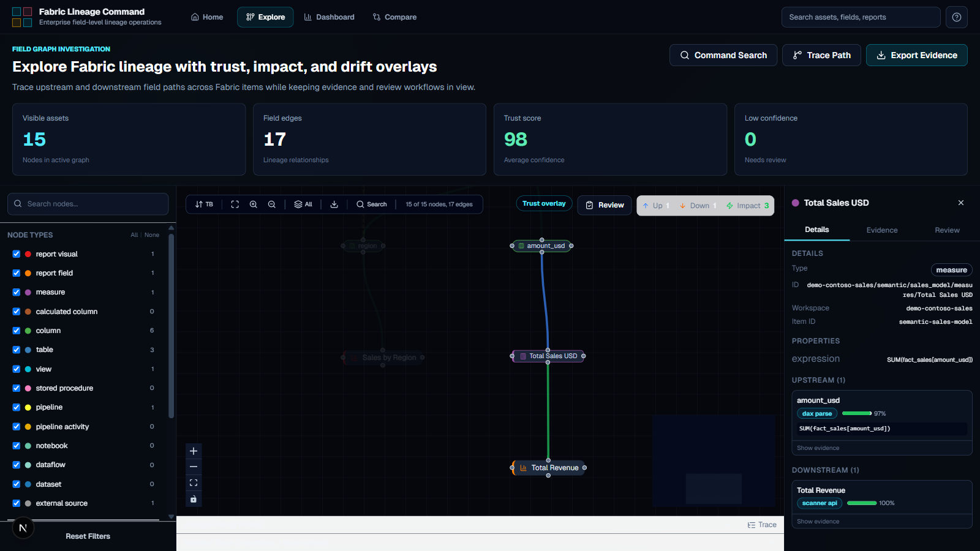Select None node types link
This screenshot has width=980, height=551.
[152, 235]
